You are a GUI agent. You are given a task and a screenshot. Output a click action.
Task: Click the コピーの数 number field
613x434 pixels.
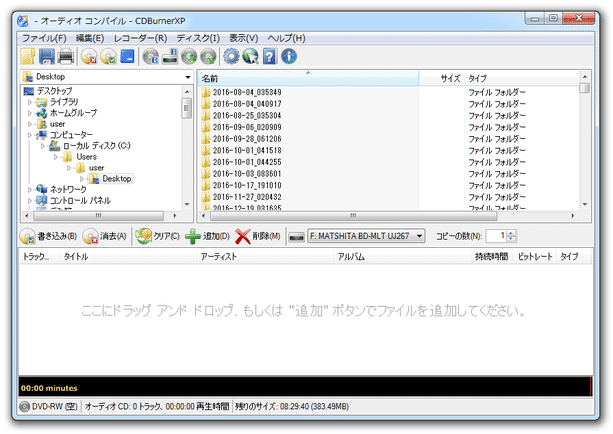pos(496,236)
